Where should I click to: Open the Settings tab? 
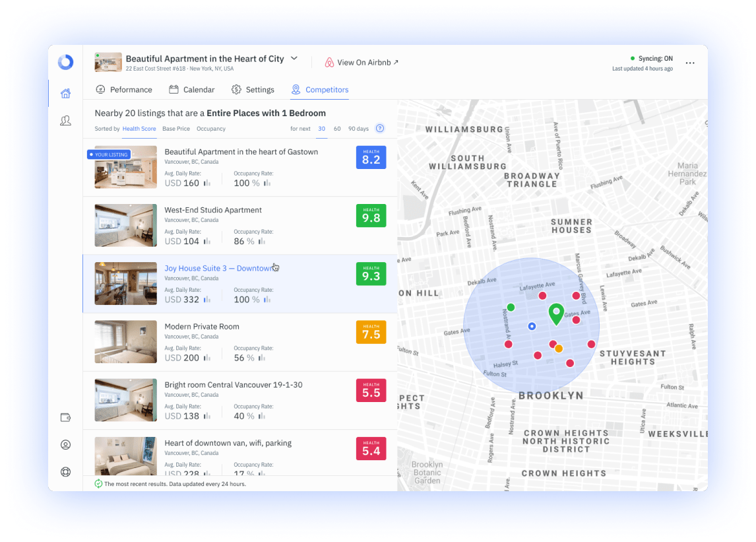253,89
